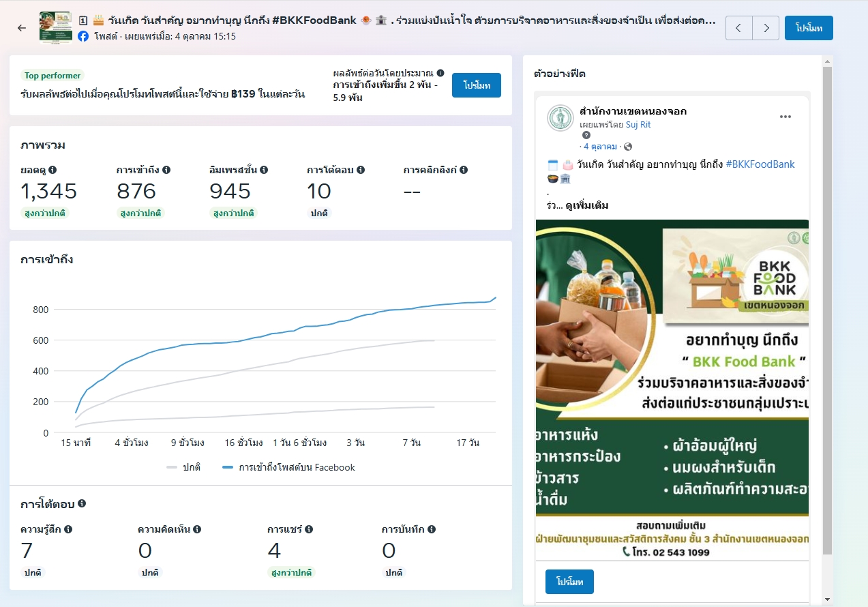The image size is (868, 607).
Task: Click the back arrow icon
Action: coord(22,28)
